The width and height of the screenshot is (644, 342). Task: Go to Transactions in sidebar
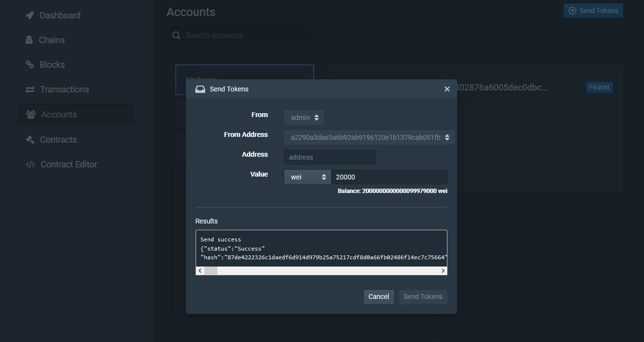coord(64,89)
